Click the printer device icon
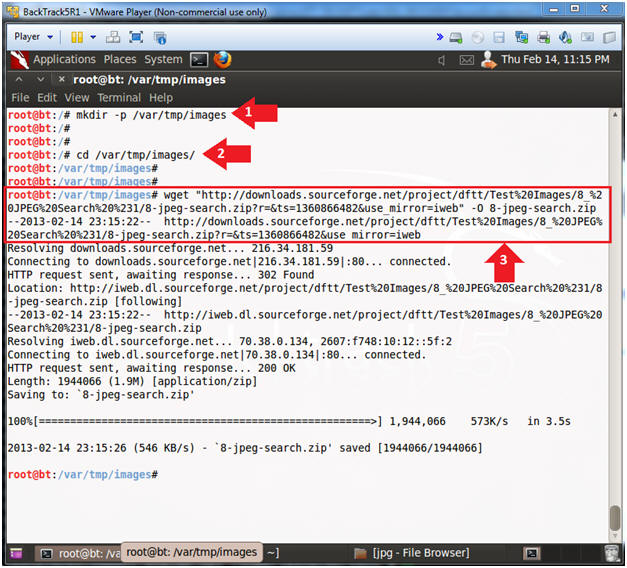 [543, 38]
